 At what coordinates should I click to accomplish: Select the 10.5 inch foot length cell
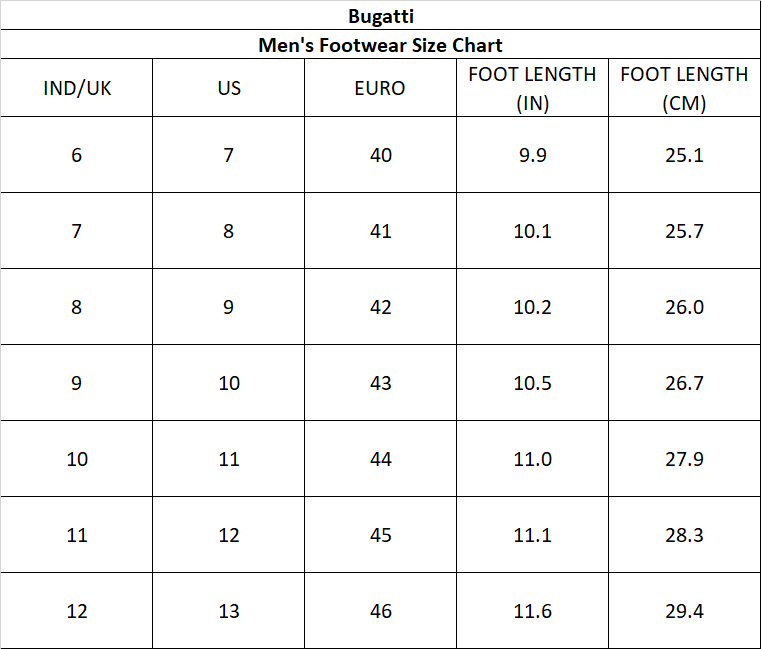point(532,383)
